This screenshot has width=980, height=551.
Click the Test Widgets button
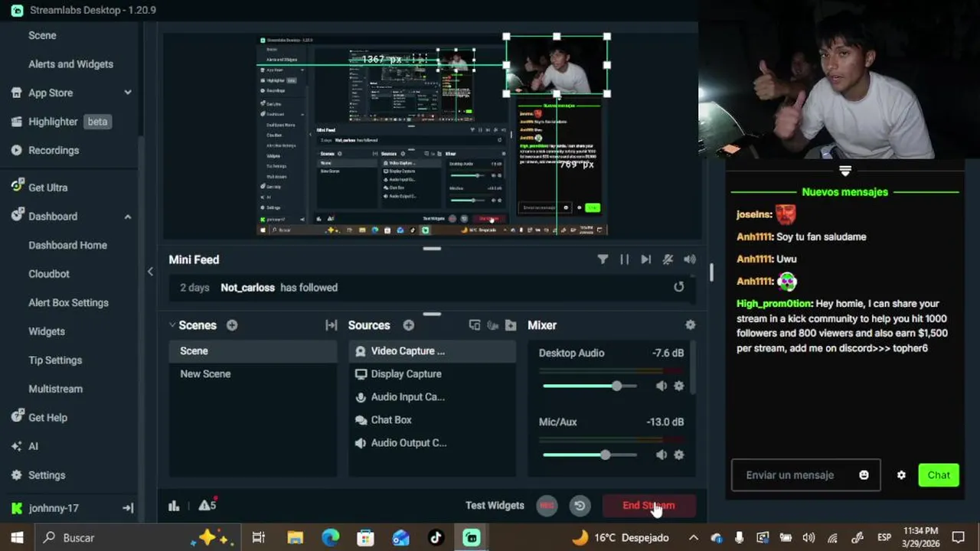(495, 505)
